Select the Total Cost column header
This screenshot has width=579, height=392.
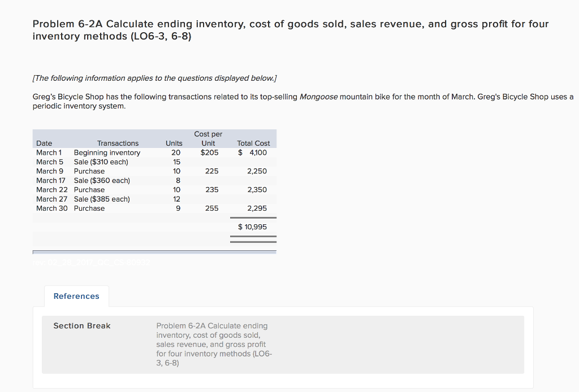(253, 143)
